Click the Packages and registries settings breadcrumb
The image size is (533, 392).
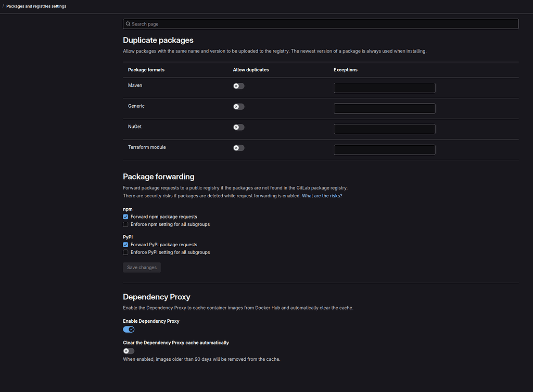coord(36,6)
